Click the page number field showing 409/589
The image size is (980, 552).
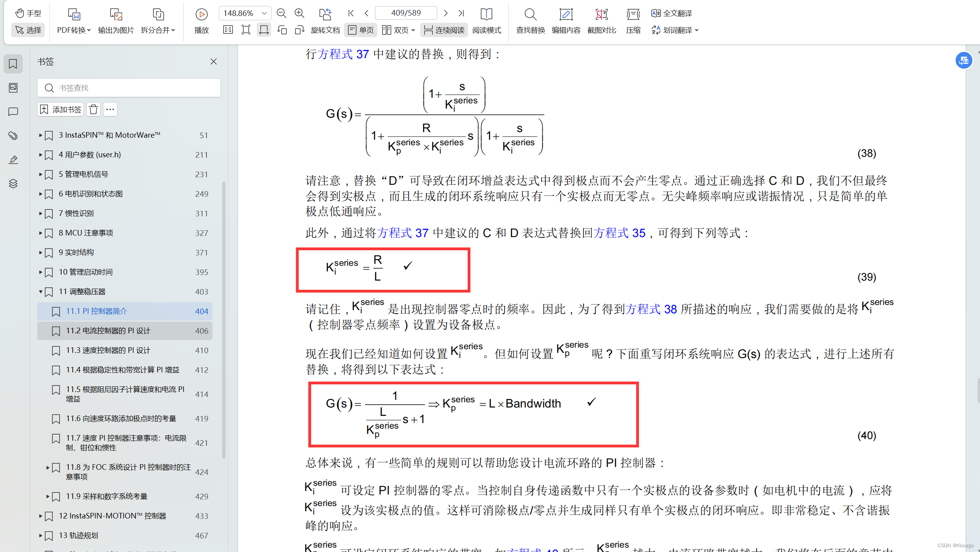tap(406, 13)
